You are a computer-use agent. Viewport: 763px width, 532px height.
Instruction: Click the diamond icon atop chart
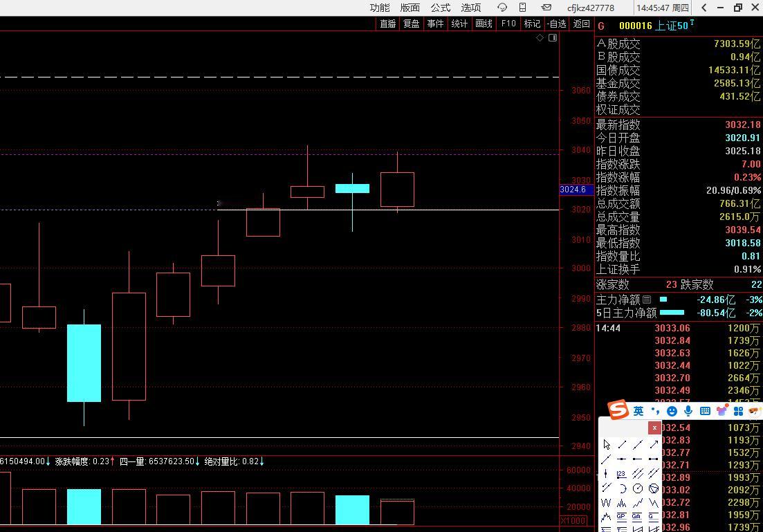pyautogui.click(x=540, y=38)
